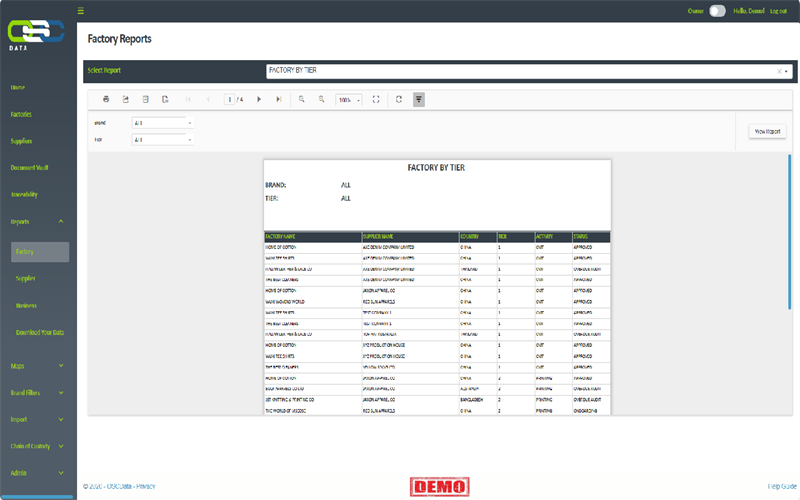Screen dimensions: 800x500
Task: Open Factories in the sidebar
Action: coord(21,114)
